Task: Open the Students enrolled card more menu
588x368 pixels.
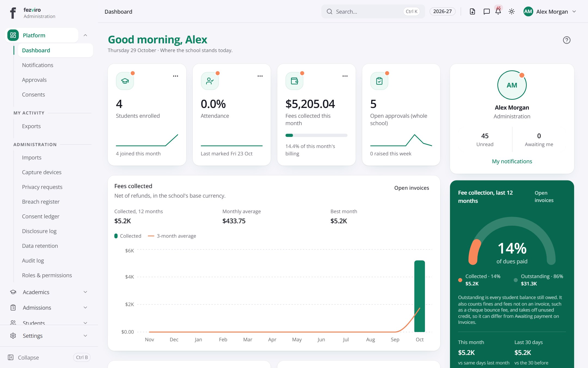Action: [176, 76]
